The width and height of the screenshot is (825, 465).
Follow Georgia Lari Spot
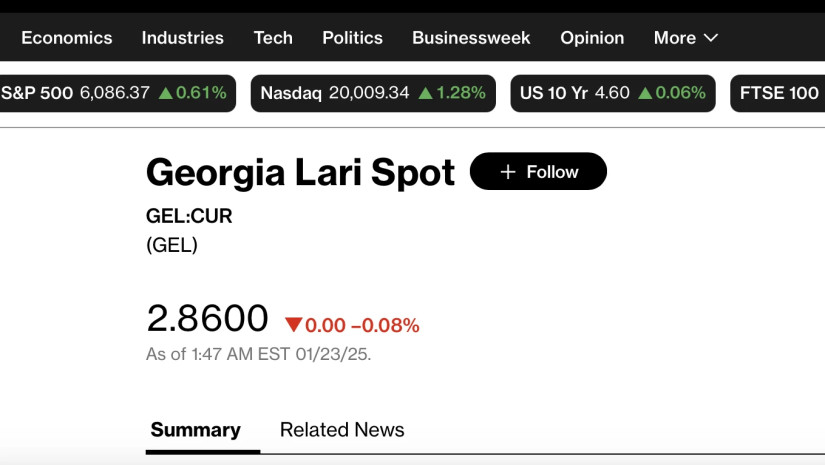tap(538, 172)
